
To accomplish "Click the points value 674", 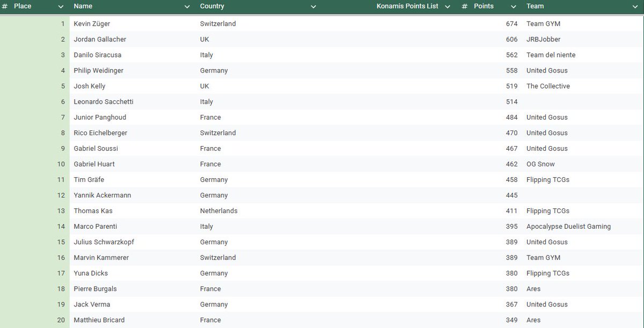I will (511, 24).
